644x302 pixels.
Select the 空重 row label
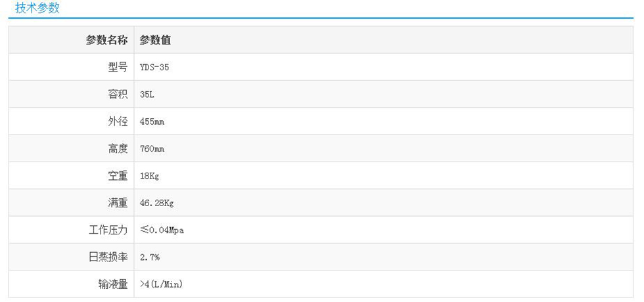pyautogui.click(x=118, y=176)
